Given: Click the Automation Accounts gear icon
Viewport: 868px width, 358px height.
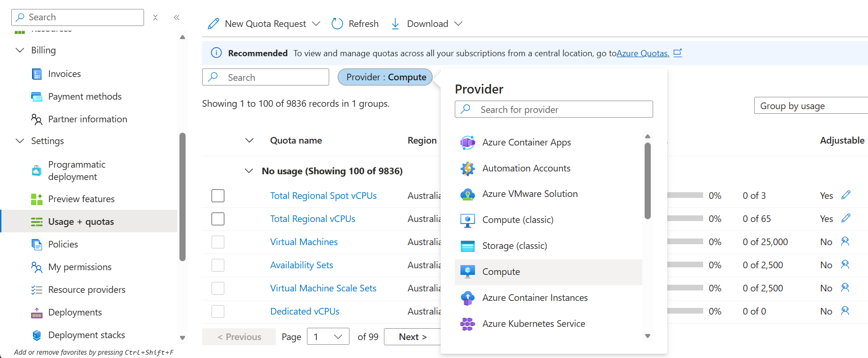Looking at the screenshot, I should point(468,168).
